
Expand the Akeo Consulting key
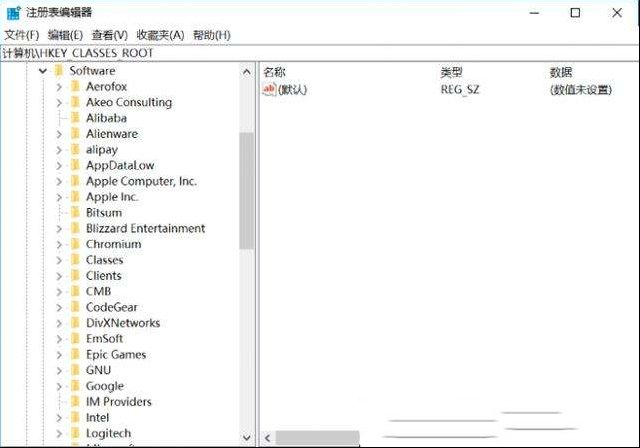59,103
